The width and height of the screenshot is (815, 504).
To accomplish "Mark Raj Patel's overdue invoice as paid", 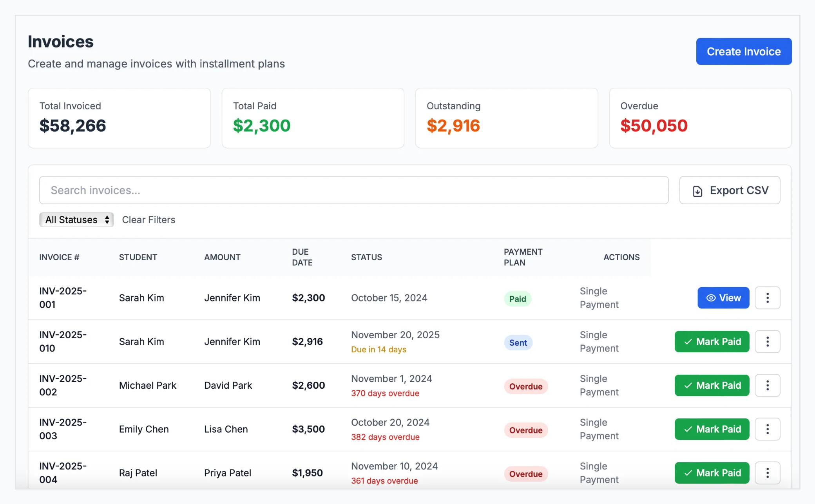I will pos(712,473).
